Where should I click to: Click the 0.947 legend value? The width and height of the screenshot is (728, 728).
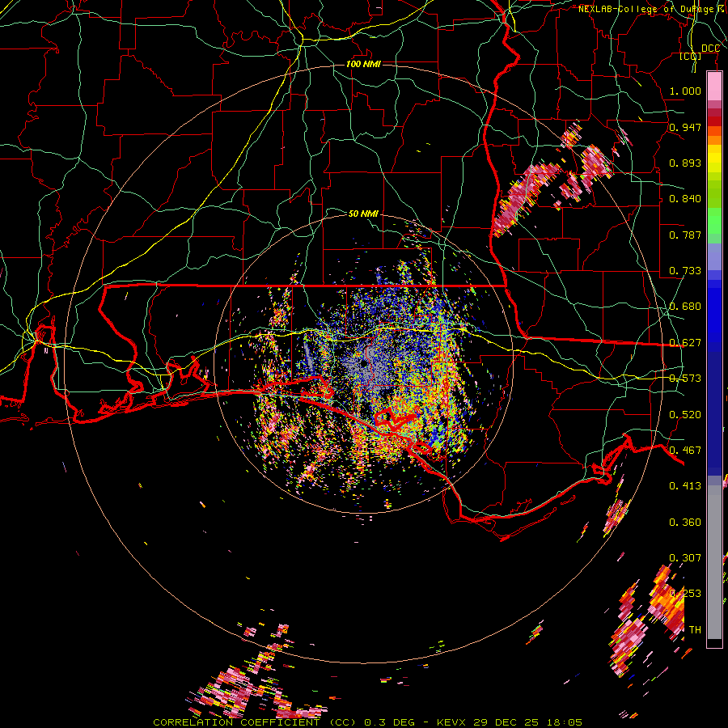coord(685,127)
